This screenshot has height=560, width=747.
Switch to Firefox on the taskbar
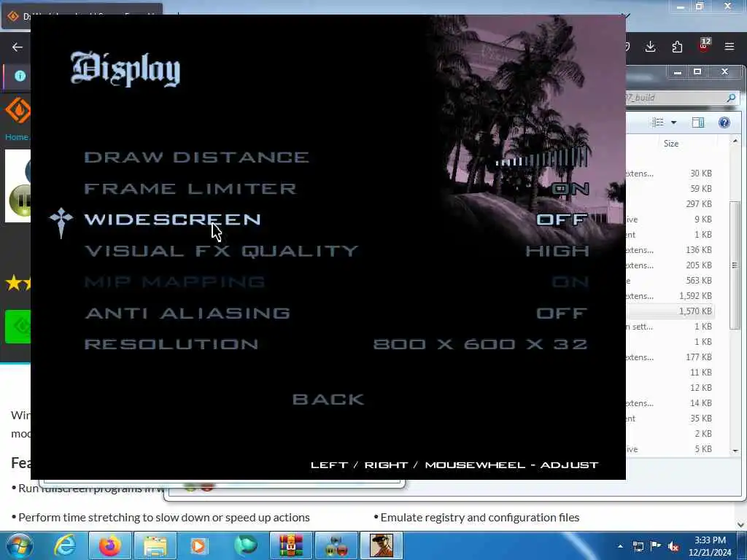coord(110,545)
